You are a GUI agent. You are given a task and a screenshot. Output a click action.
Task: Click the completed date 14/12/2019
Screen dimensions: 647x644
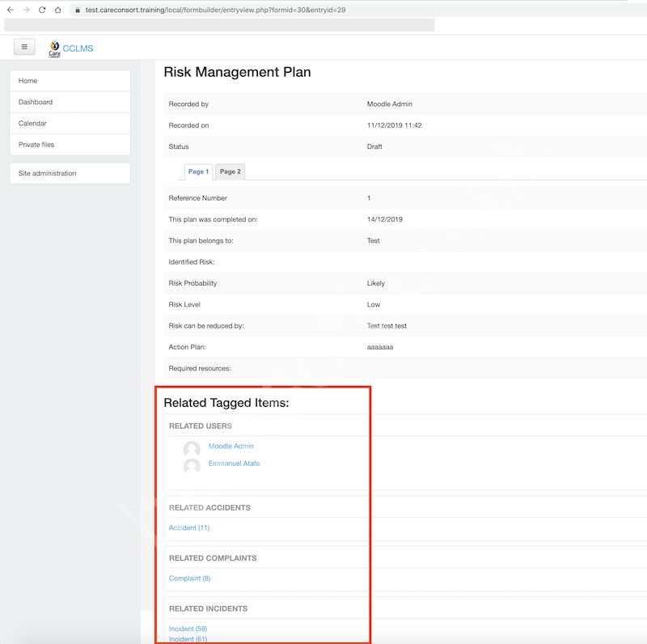385,219
